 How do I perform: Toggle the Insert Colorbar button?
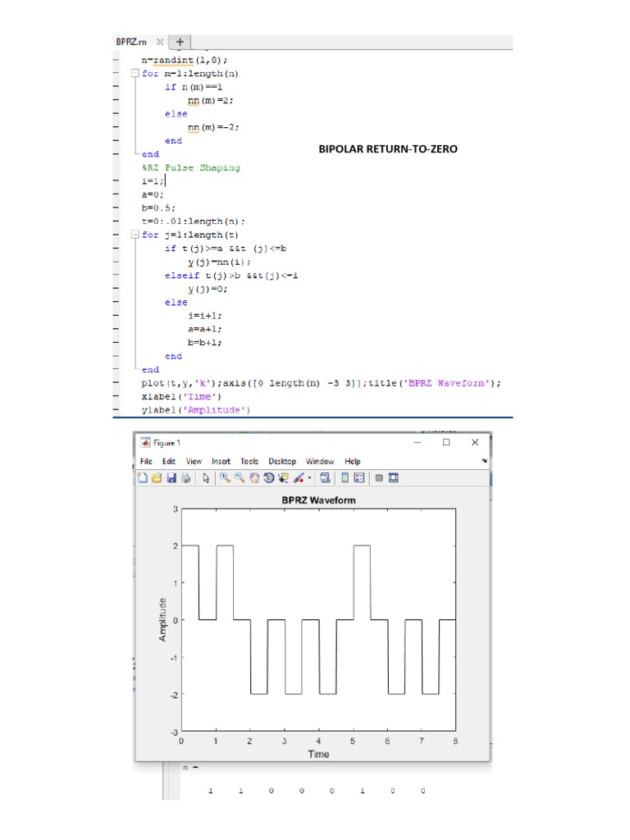coord(345,478)
